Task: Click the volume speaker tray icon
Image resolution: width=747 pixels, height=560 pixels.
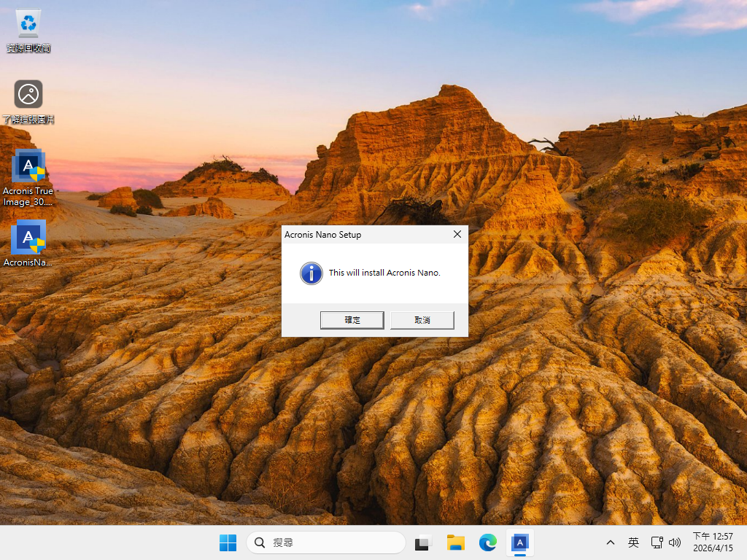Action: [674, 542]
